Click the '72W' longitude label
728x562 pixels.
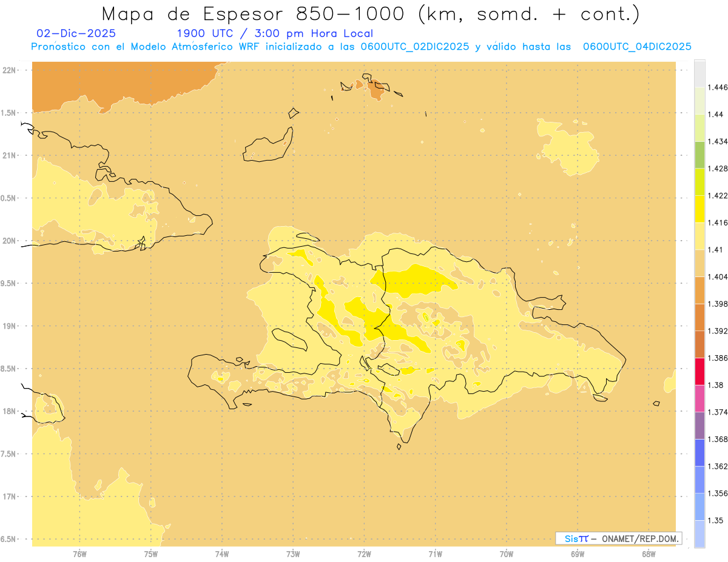coord(365,554)
